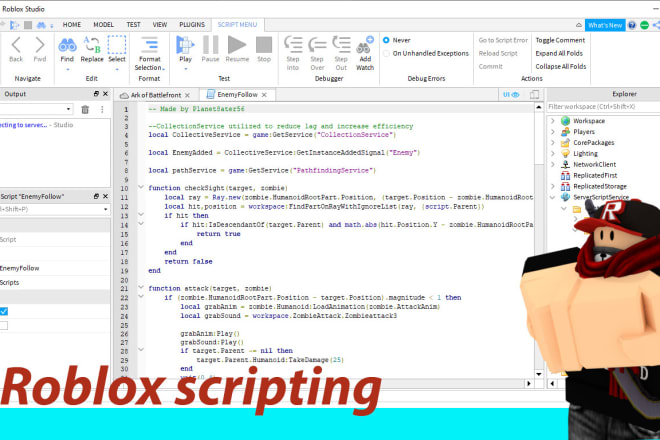Click the Filter workspace search field
This screenshot has height=440, width=660.
click(x=603, y=107)
